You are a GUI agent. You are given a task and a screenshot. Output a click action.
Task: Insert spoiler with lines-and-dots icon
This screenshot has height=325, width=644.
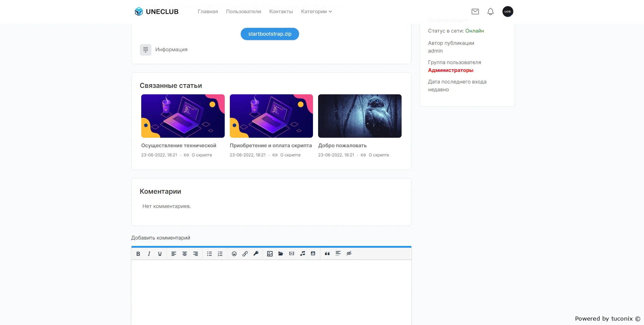tap(338, 253)
